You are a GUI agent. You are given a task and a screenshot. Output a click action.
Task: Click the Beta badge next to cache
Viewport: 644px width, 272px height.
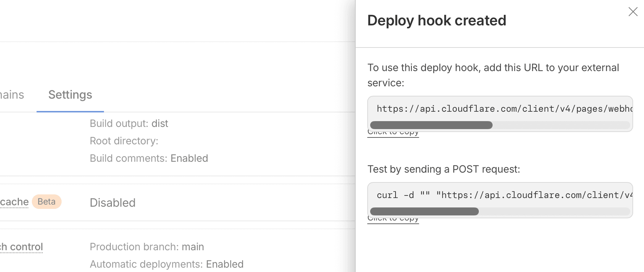click(x=47, y=202)
